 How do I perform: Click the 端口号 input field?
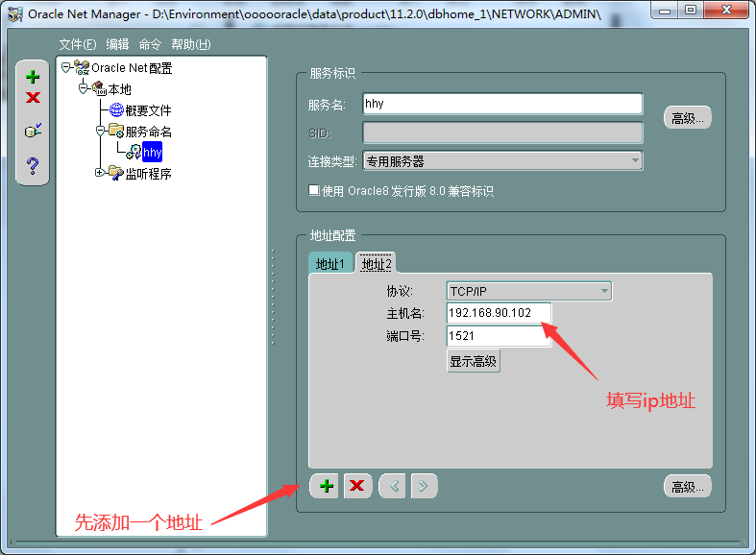(499, 336)
